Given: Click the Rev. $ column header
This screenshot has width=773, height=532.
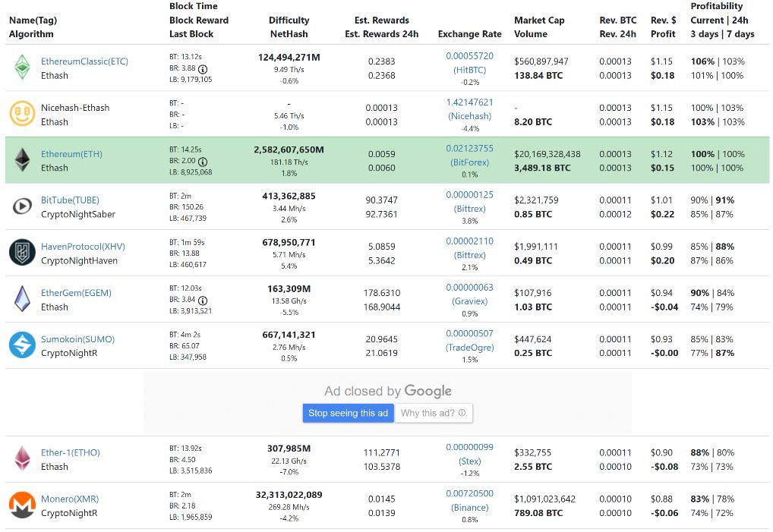Looking at the screenshot, I should [663, 20].
